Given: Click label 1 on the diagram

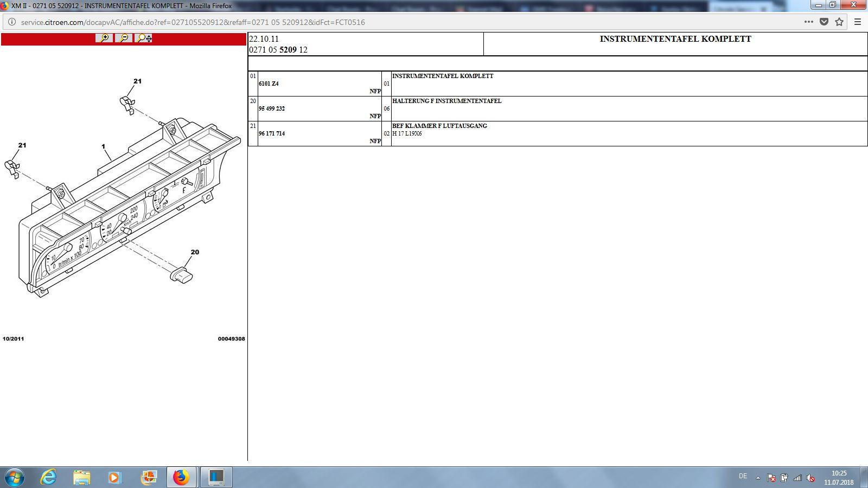Looking at the screenshot, I should tap(103, 146).
